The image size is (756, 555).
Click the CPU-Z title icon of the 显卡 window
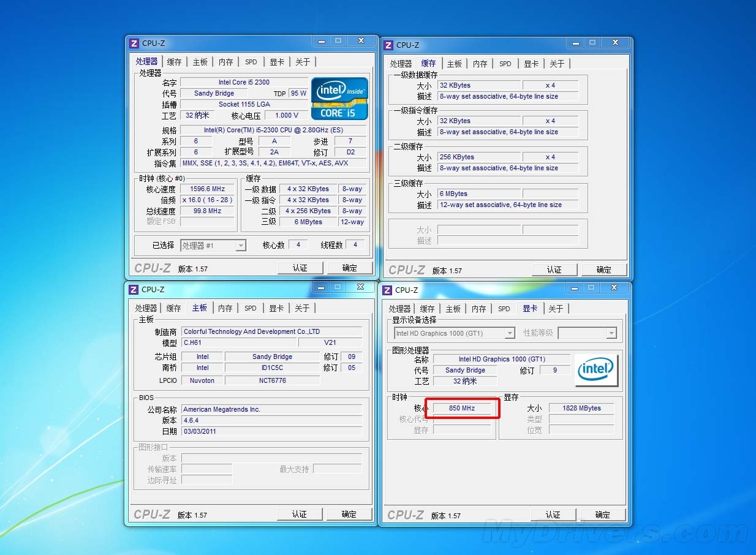point(387,290)
